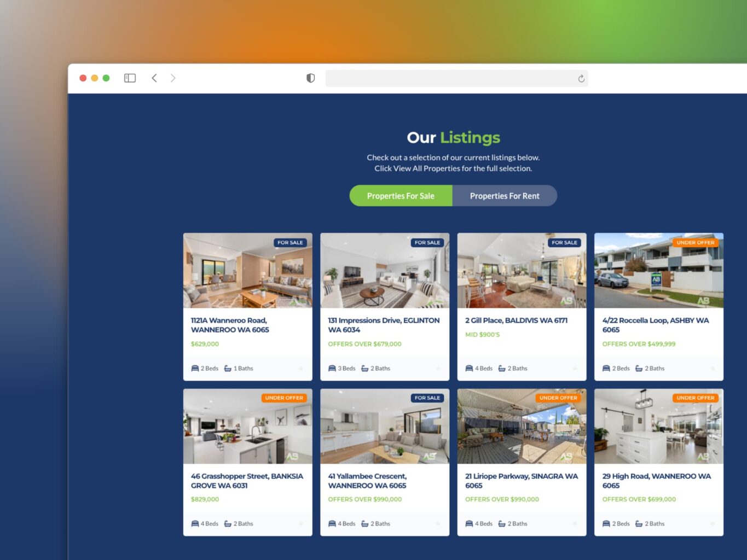Image resolution: width=747 pixels, height=560 pixels.
Task: Switch to Properties For Rent tab
Action: pos(505,196)
